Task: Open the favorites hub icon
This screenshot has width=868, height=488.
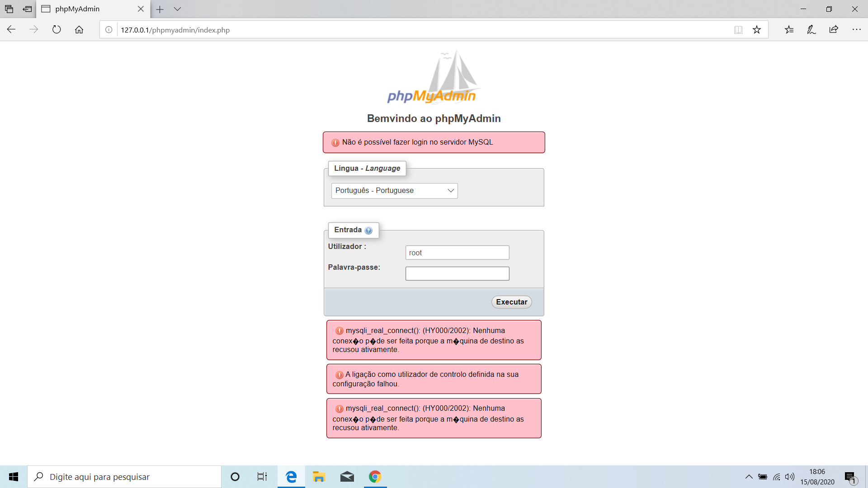Action: 789,30
